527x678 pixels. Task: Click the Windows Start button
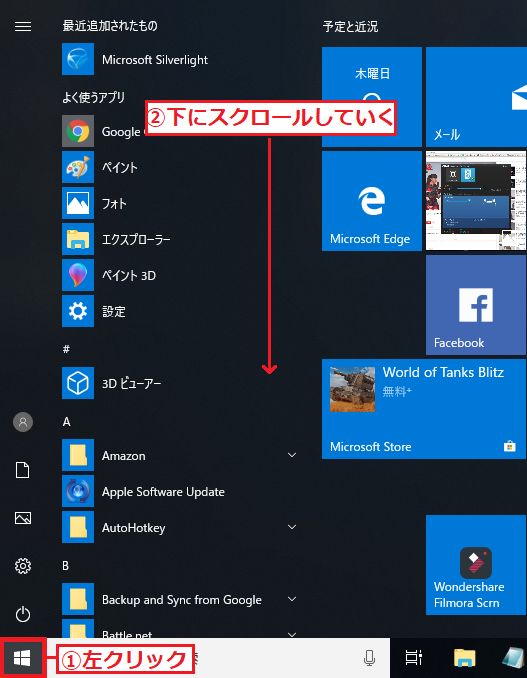coord(22,659)
